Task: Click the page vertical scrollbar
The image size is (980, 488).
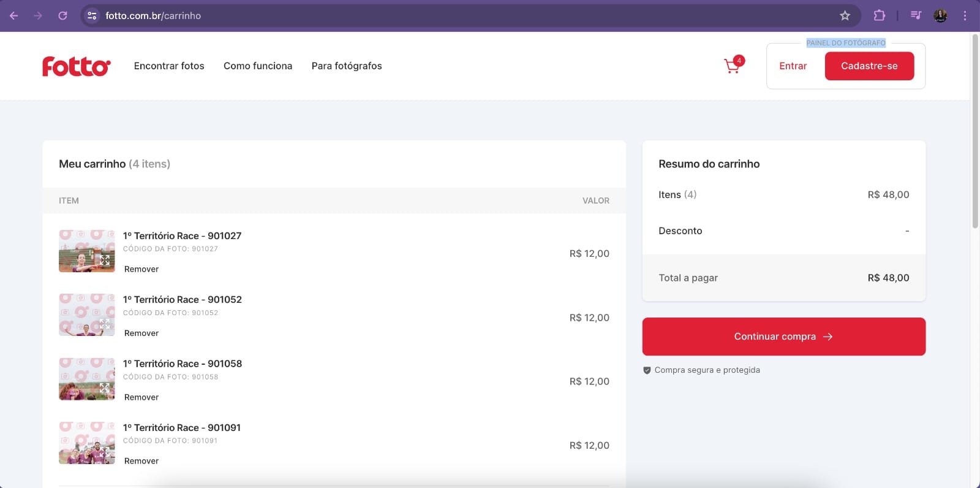Action: point(975,132)
